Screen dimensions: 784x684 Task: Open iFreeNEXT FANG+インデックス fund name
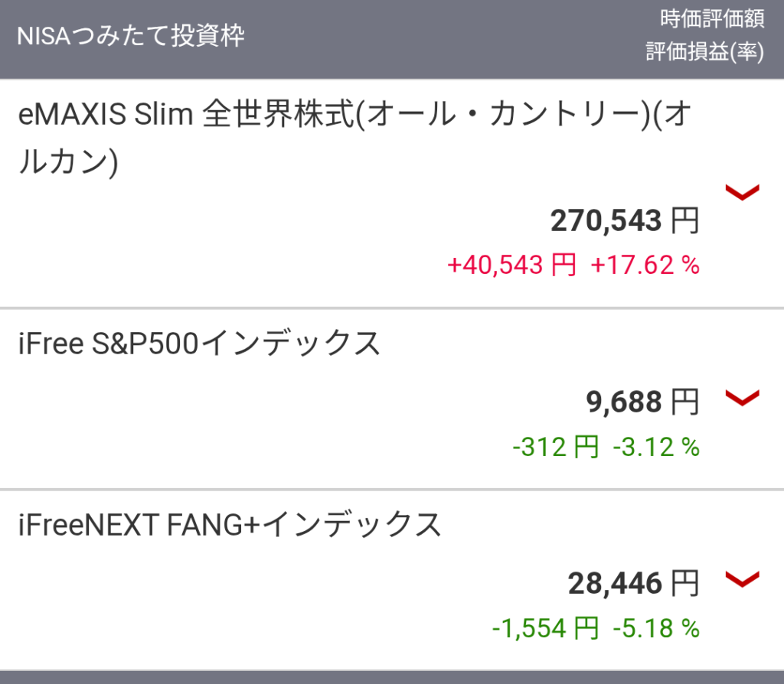(x=230, y=525)
